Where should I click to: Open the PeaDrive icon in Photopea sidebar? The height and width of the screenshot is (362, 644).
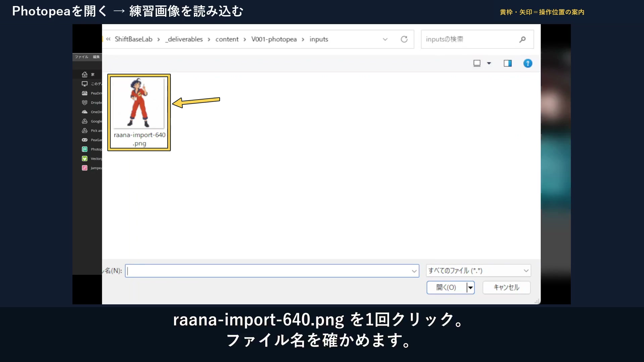coord(85,93)
